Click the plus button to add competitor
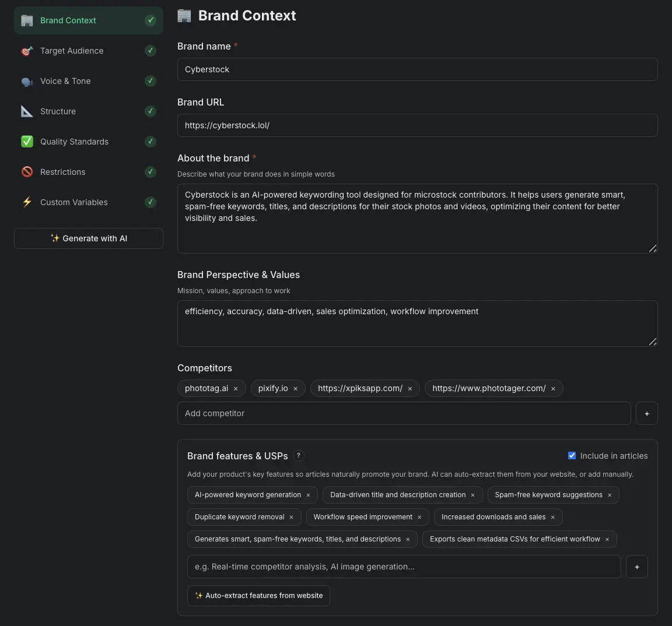The image size is (672, 626). [647, 413]
